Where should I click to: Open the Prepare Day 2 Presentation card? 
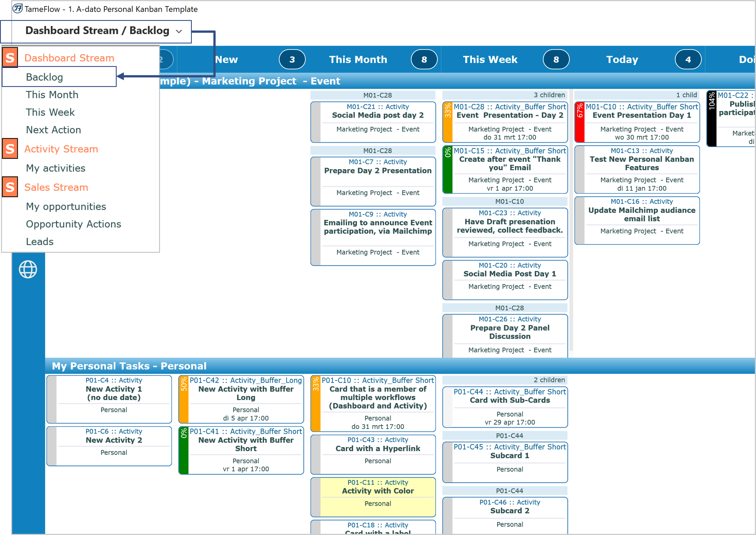coord(373,182)
